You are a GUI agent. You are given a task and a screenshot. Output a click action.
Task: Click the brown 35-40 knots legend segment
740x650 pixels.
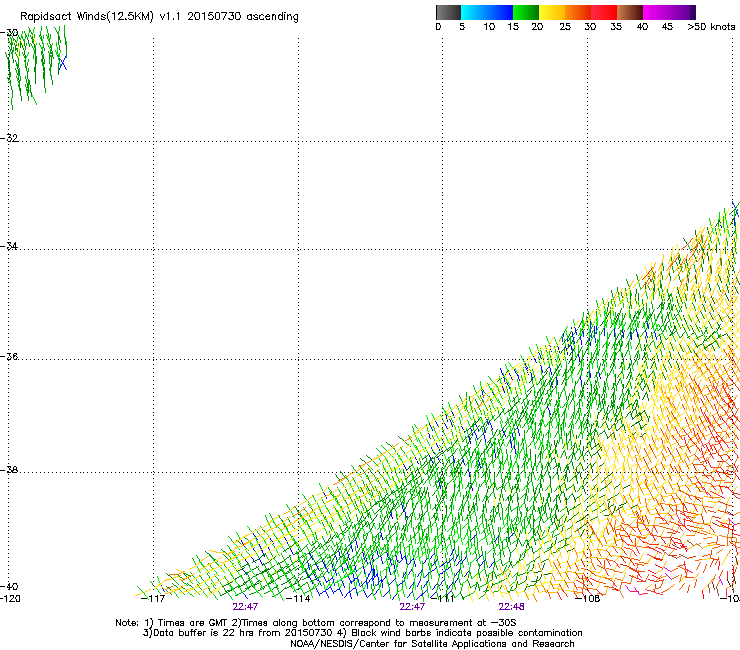pos(630,12)
